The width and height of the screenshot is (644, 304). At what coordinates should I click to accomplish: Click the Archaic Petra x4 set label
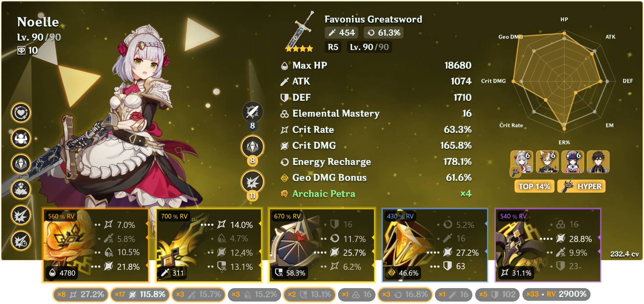point(376,194)
